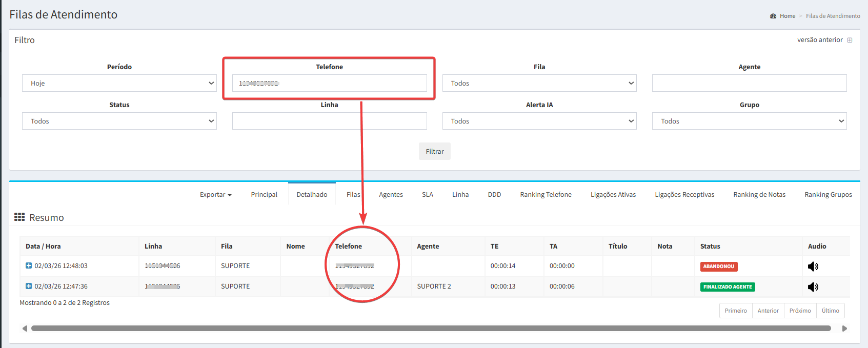Open the Status filter dropdown
This screenshot has height=348, width=868.
click(x=119, y=121)
